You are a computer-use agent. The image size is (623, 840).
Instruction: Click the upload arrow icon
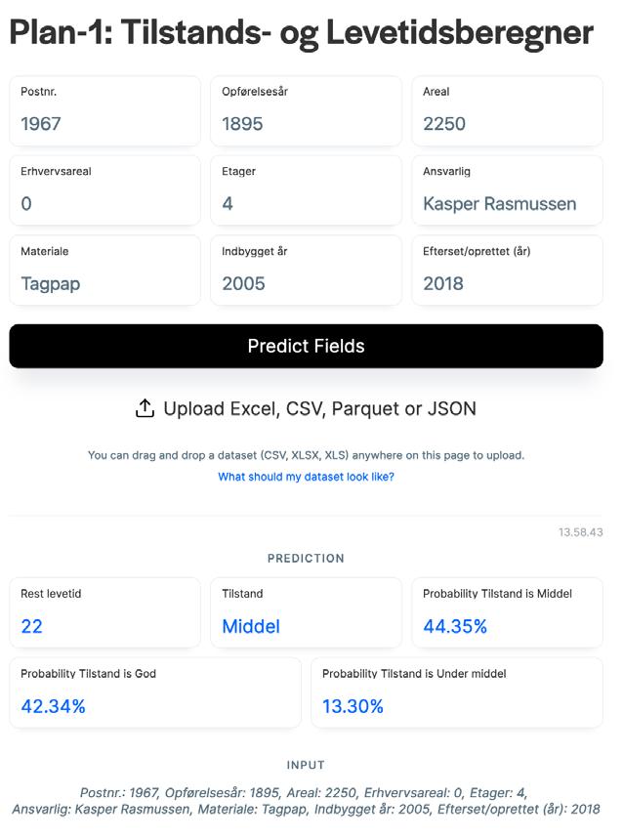click(145, 408)
